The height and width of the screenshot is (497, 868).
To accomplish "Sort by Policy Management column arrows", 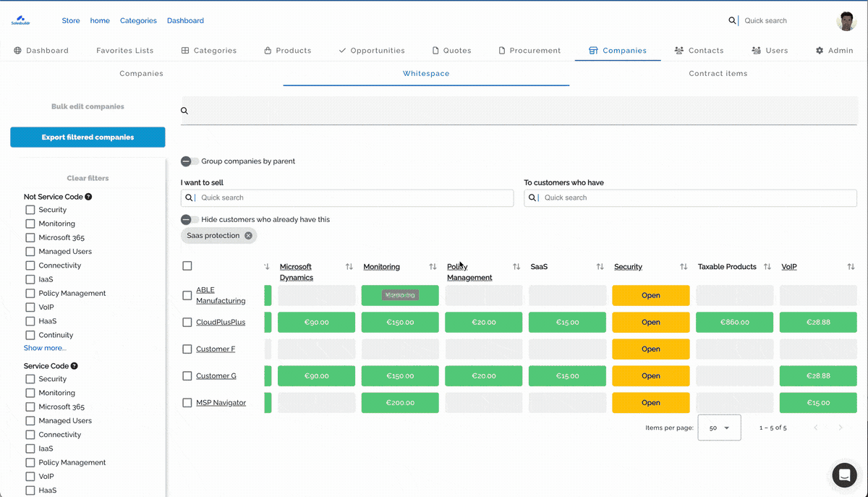I will click(x=516, y=267).
